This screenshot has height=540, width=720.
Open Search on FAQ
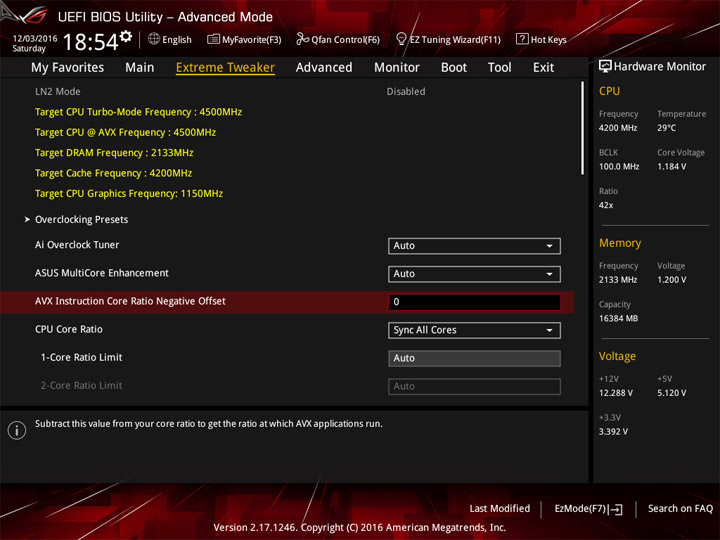[680, 508]
